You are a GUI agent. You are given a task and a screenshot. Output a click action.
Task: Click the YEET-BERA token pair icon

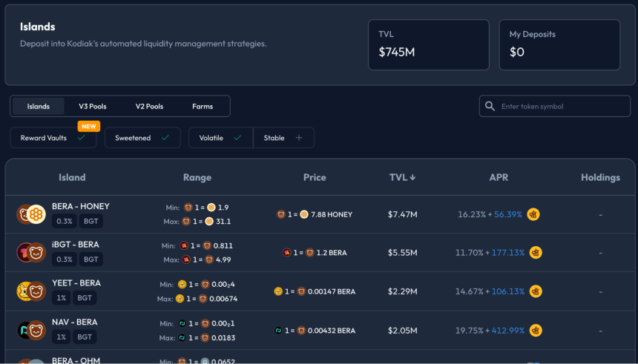click(31, 291)
